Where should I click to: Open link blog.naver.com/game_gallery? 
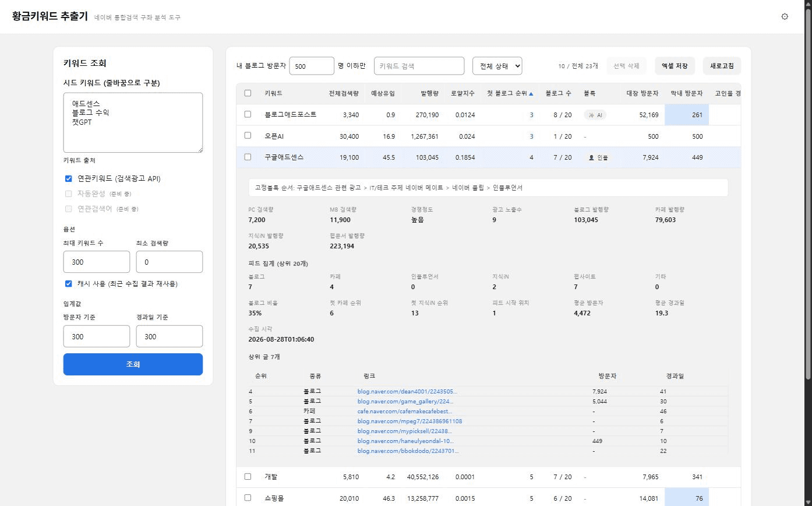(405, 402)
